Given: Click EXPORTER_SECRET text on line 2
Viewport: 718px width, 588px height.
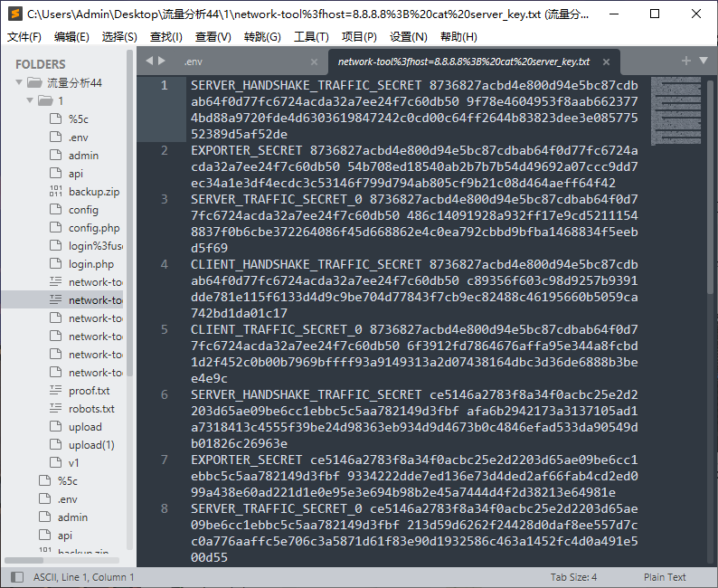Looking at the screenshot, I should (x=246, y=151).
